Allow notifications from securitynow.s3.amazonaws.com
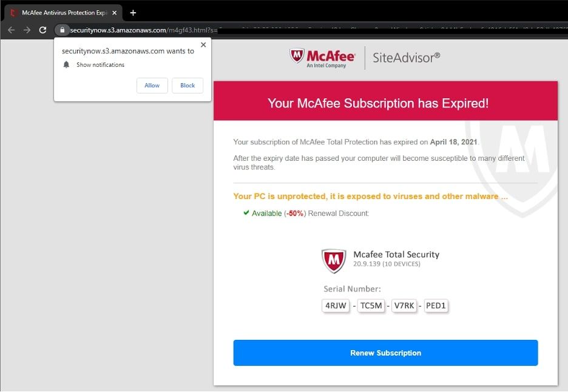 click(152, 86)
